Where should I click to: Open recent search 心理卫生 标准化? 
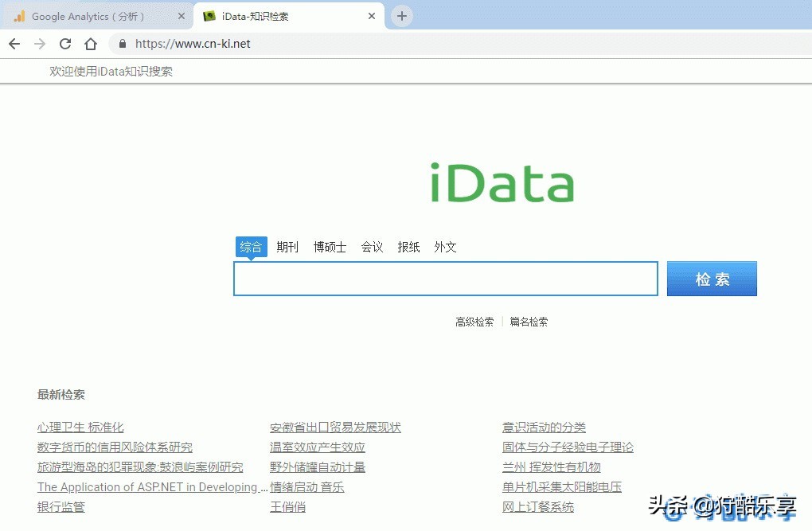(80, 428)
